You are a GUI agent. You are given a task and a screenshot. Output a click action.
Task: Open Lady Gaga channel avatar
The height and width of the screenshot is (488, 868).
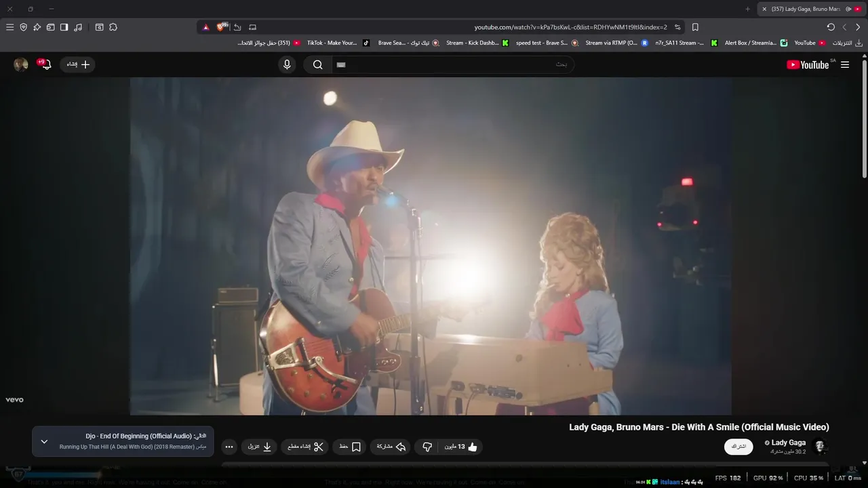point(820,447)
